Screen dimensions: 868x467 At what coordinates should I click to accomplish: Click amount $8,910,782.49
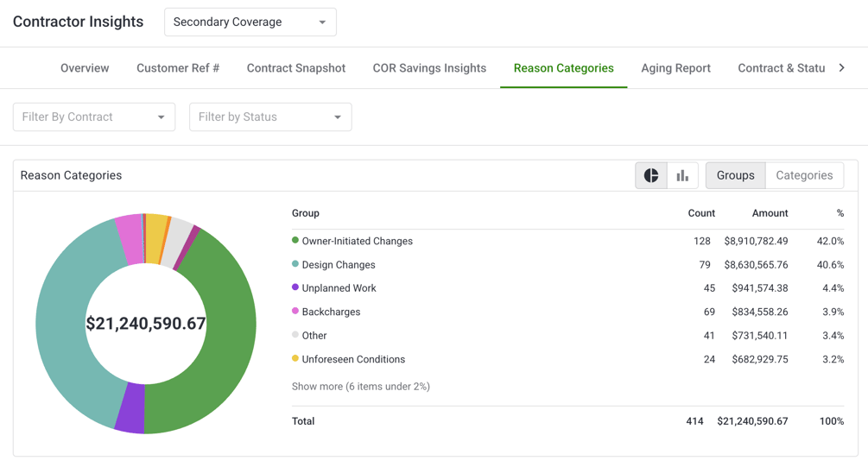(x=757, y=241)
